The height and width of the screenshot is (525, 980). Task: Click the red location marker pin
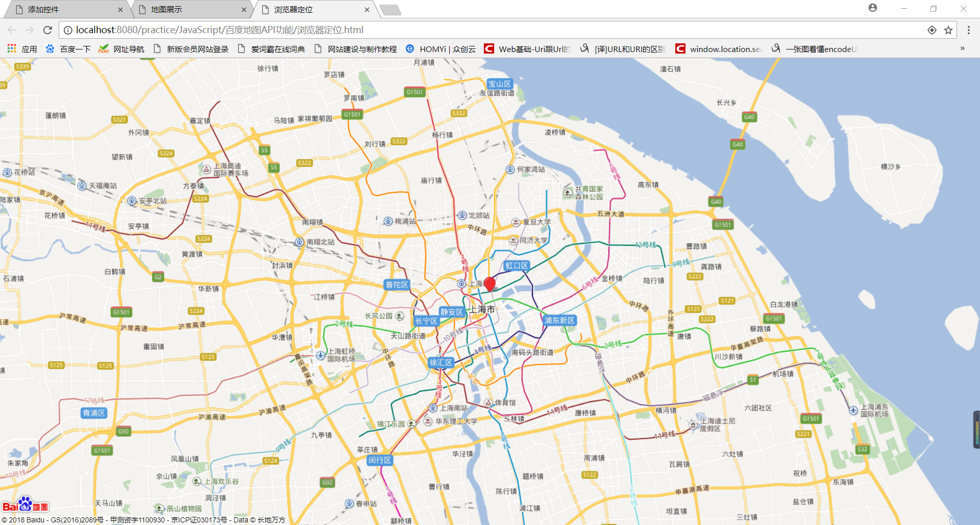(x=489, y=284)
